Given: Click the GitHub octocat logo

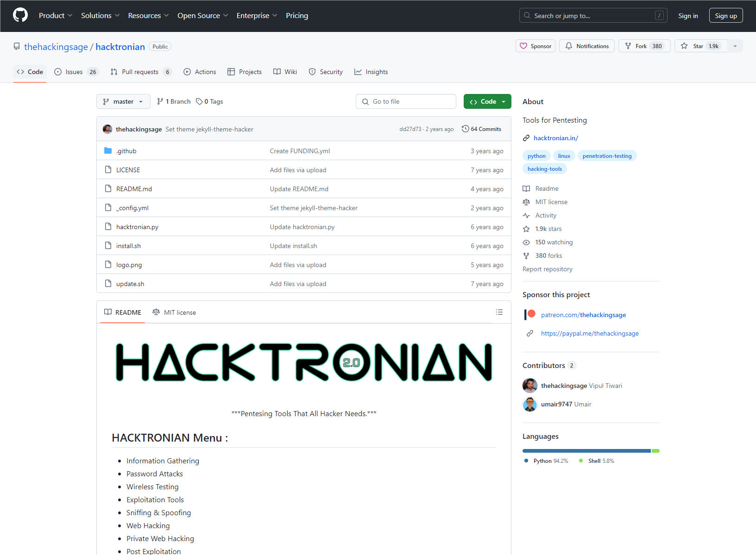Looking at the screenshot, I should pyautogui.click(x=20, y=15).
